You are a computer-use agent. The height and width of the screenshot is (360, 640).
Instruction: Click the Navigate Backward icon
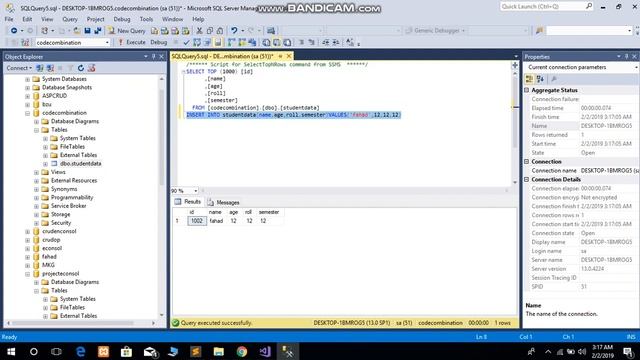coord(14,31)
